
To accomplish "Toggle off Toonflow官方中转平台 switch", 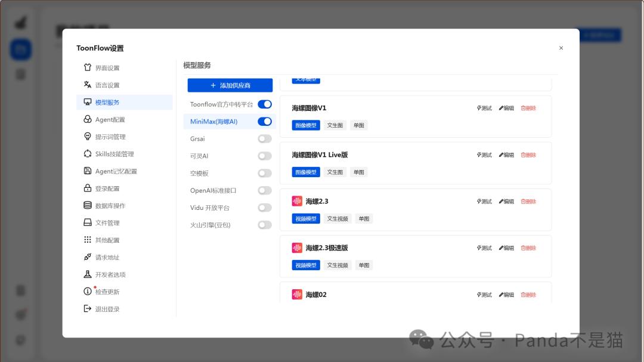I will point(265,104).
